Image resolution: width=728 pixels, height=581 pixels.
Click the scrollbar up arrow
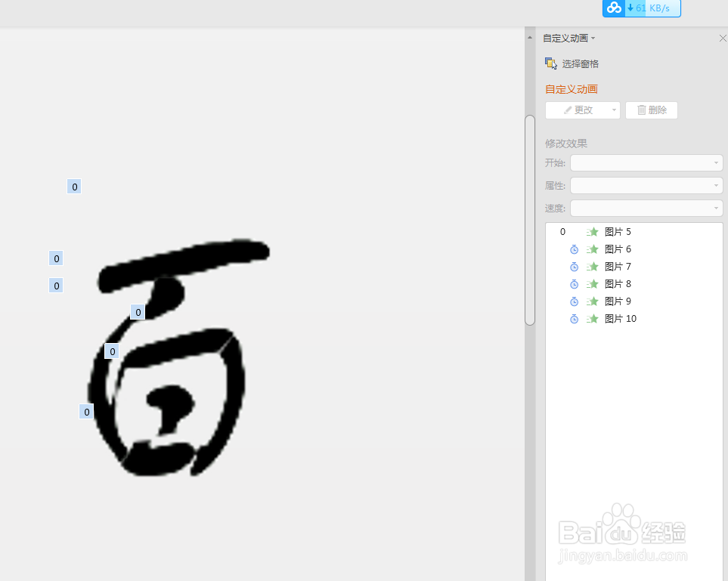click(530, 38)
